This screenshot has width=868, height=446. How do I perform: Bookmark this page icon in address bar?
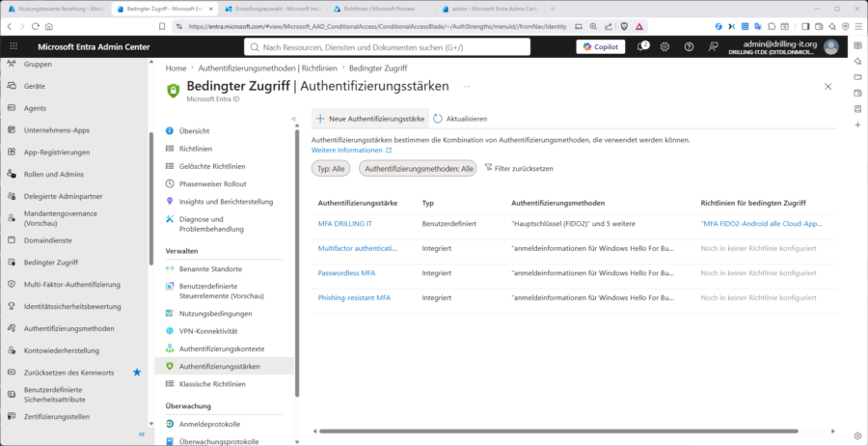[162, 26]
